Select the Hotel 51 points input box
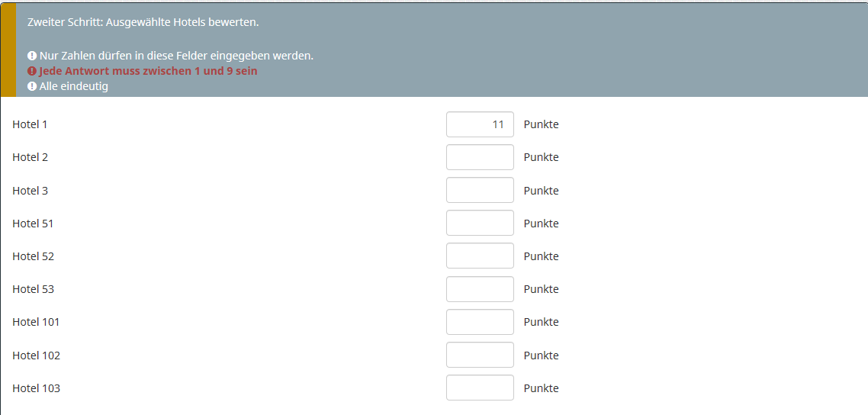Viewport: 868px width, 415px height. pyautogui.click(x=480, y=223)
